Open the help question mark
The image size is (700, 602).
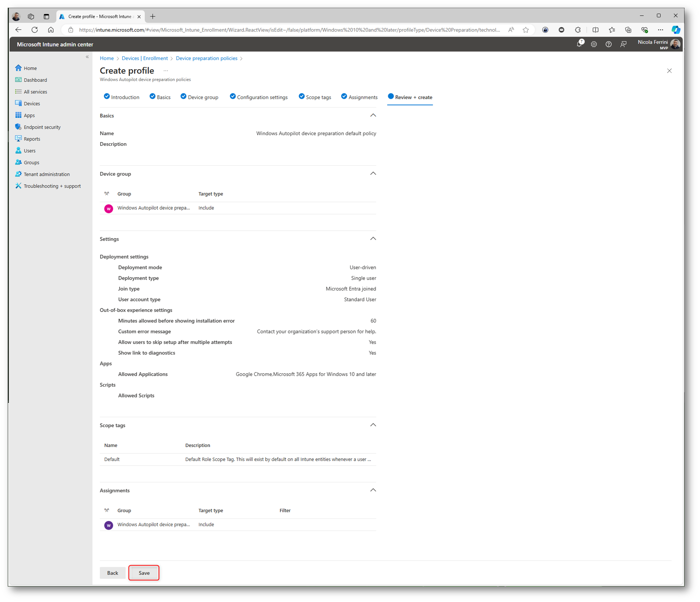(x=609, y=44)
